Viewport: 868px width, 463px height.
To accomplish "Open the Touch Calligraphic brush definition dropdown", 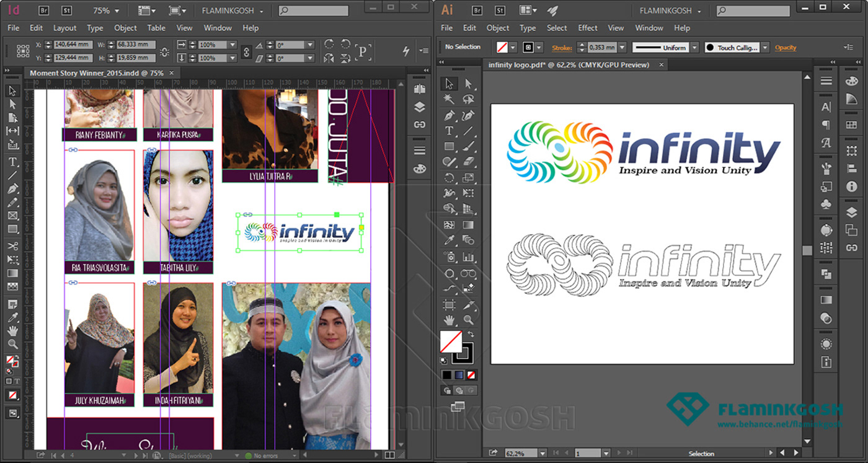I will coord(765,47).
